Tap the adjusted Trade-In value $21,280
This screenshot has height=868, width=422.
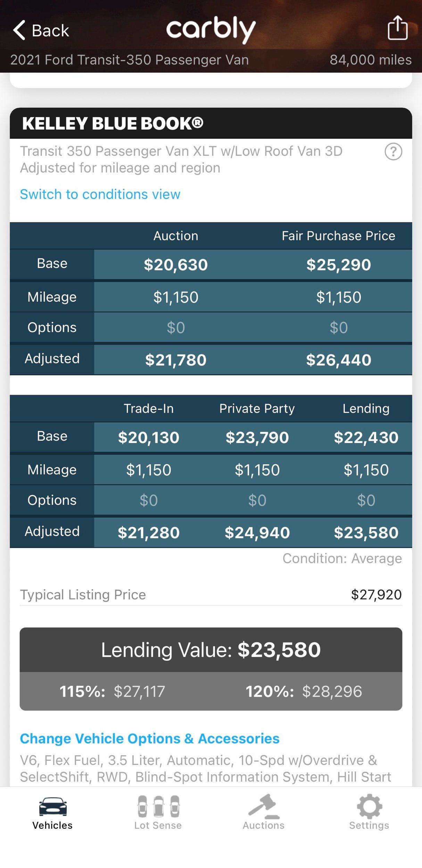tap(149, 533)
